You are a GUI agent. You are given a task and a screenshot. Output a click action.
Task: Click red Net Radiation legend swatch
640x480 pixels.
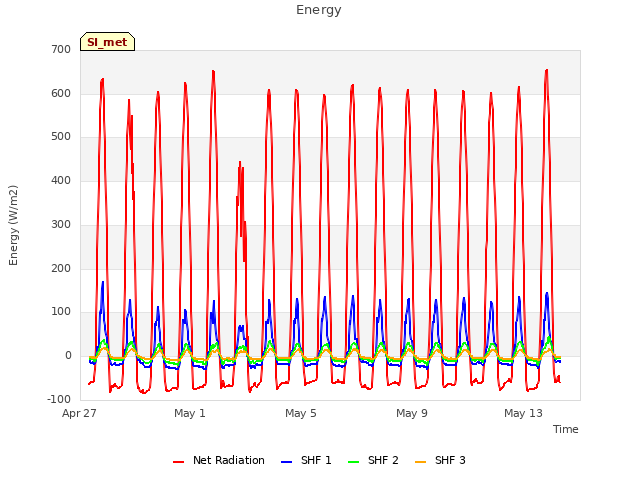click(x=178, y=462)
